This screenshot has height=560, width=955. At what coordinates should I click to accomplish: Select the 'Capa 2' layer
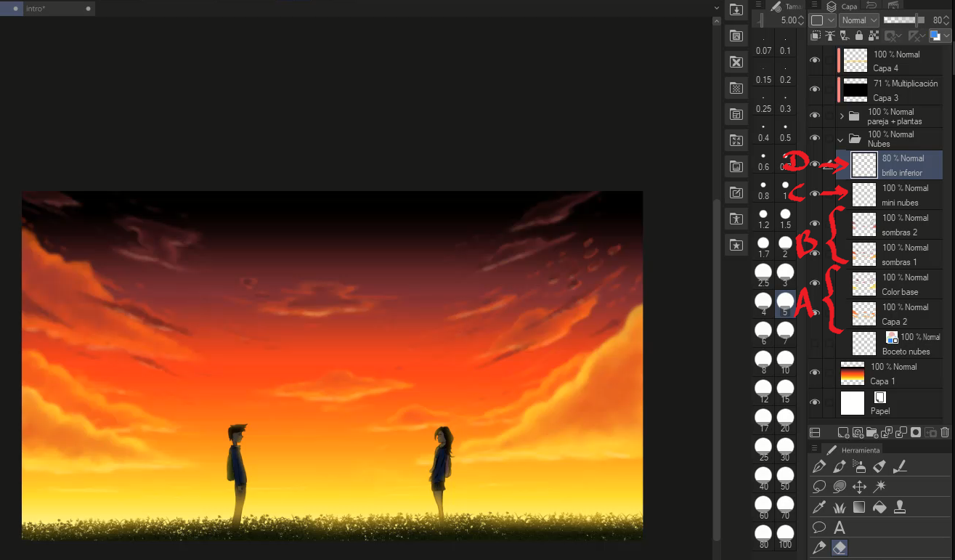pyautogui.click(x=890, y=314)
